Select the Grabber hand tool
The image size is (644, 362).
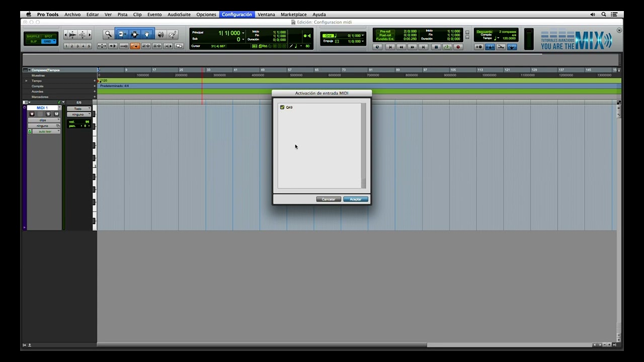147,35
